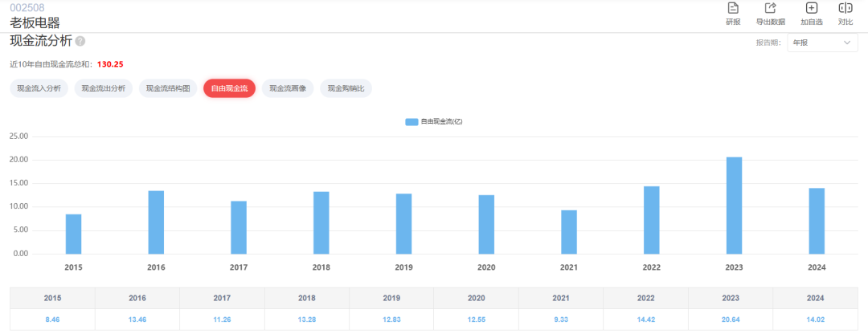The height and width of the screenshot is (334, 868).
Task: Click the 2024 table header cell
Action: (816, 298)
